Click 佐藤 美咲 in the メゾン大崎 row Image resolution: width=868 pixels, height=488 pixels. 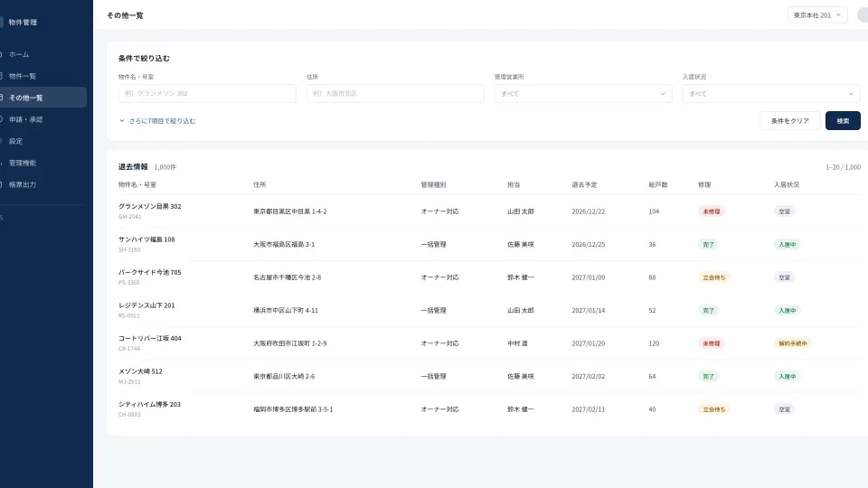(521, 376)
